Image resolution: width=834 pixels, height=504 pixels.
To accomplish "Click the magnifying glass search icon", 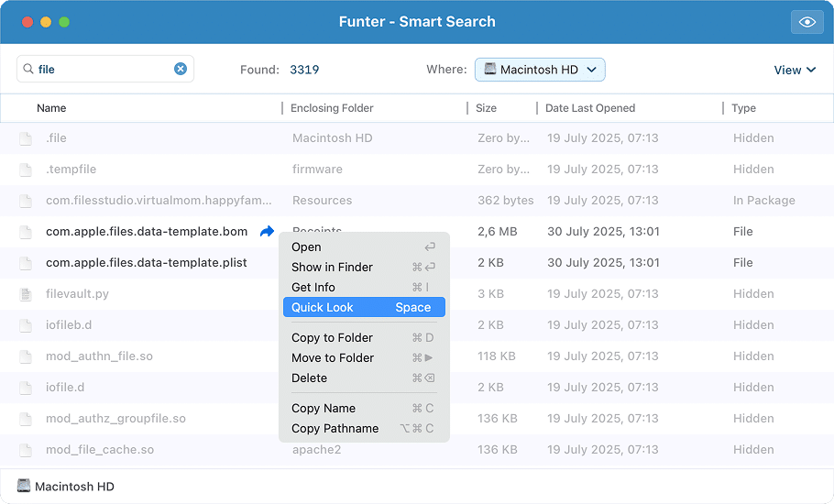I will coord(28,69).
